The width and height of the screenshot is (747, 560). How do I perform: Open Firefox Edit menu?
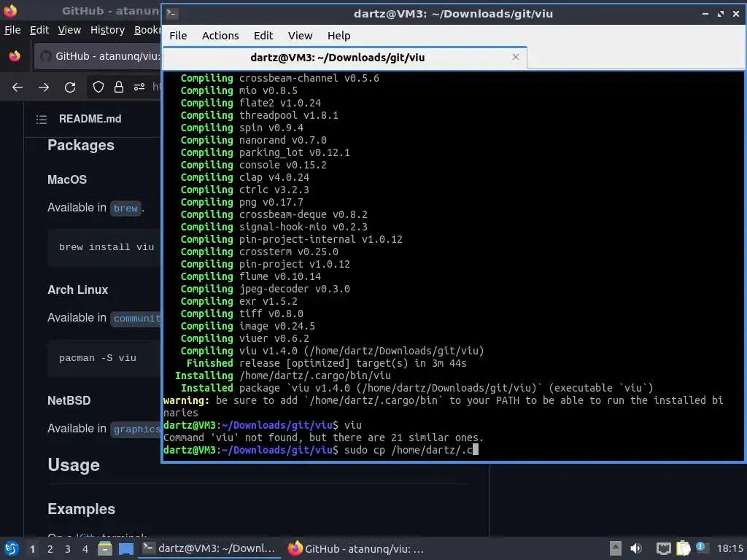point(39,30)
